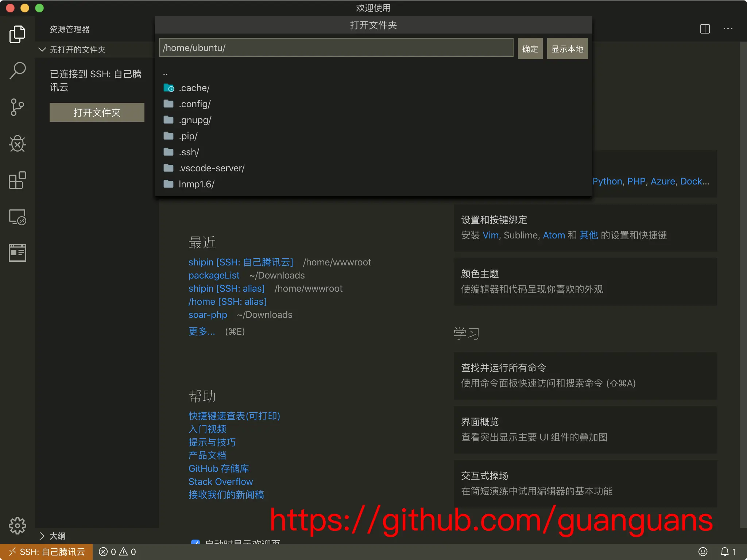
Task: Click the SSH remote status bar indicator
Action: point(46,552)
